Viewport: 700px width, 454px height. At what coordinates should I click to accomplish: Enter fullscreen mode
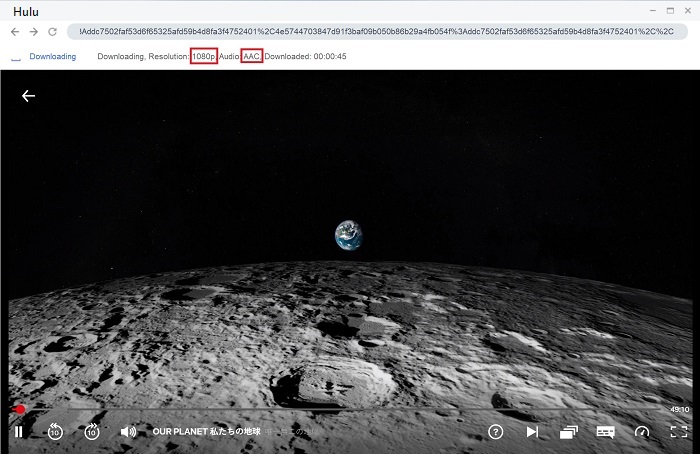tap(679, 432)
